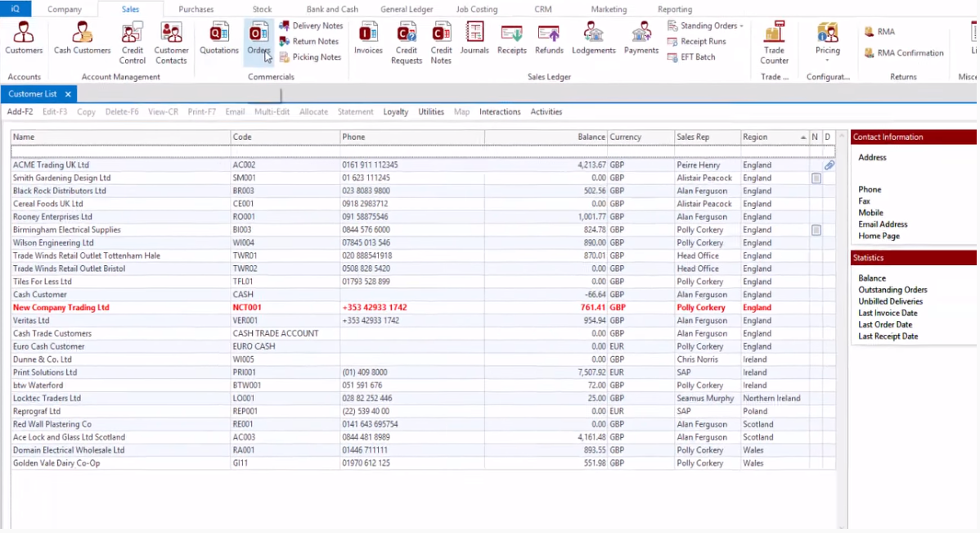The image size is (980, 533).
Task: Switch to the CRM tab
Action: coord(543,9)
